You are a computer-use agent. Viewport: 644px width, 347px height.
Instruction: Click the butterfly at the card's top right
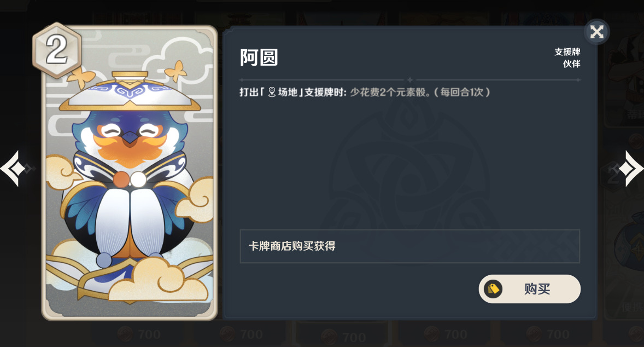[176, 71]
